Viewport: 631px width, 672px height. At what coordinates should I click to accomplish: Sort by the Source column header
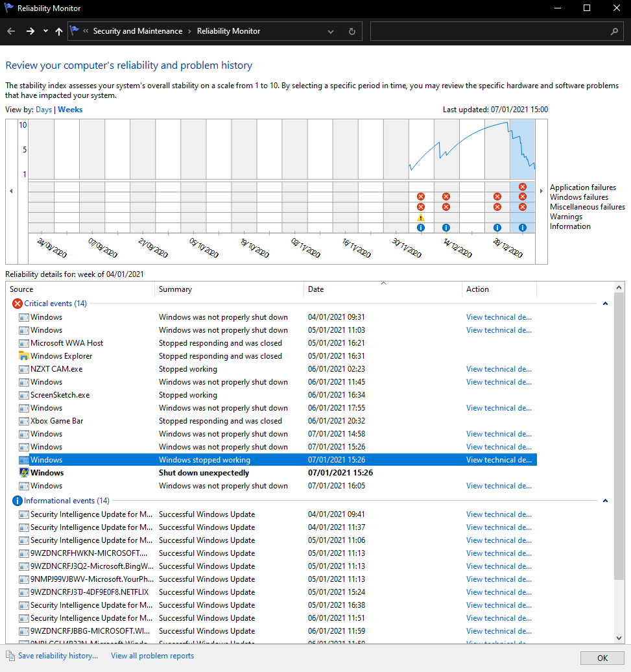click(80, 289)
